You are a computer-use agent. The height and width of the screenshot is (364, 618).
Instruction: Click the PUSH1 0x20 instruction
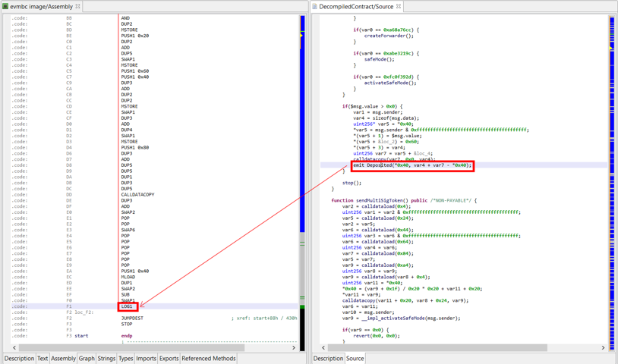[x=135, y=36]
